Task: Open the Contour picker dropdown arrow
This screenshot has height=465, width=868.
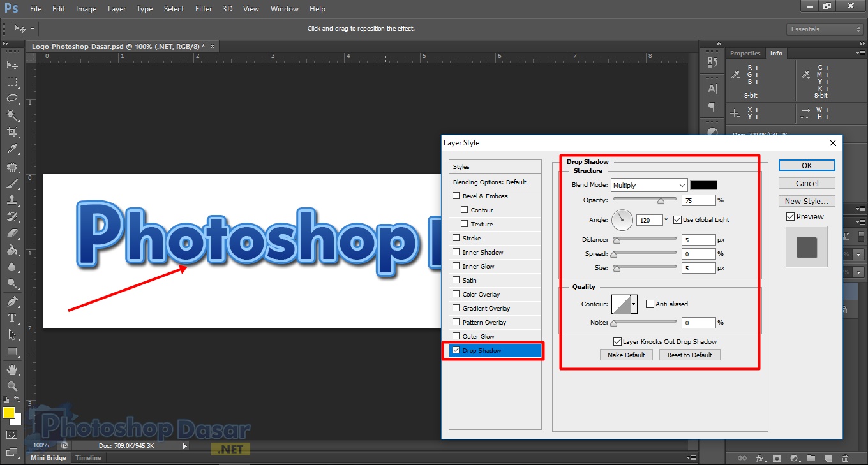Action: 634,304
